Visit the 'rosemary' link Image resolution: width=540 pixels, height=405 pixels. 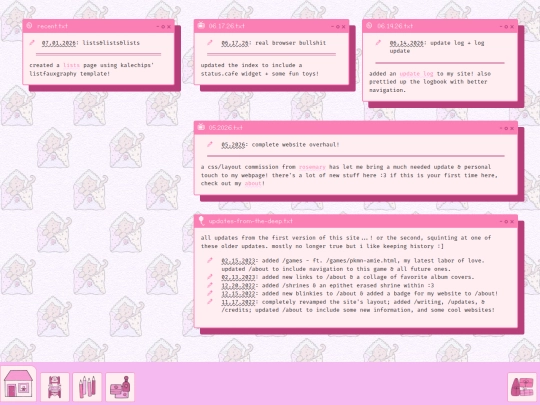click(312, 167)
